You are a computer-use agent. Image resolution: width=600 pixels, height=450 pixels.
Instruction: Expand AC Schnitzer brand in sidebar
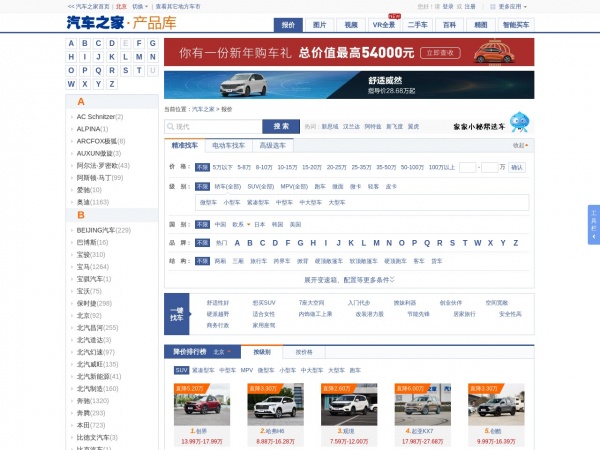(99, 117)
